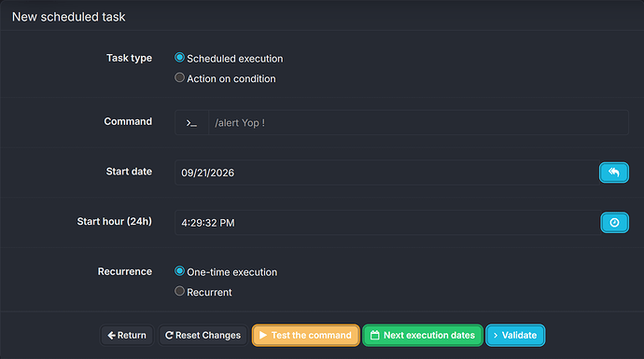Click the Recurrence label
This screenshot has width=644, height=359.
pyautogui.click(x=125, y=271)
